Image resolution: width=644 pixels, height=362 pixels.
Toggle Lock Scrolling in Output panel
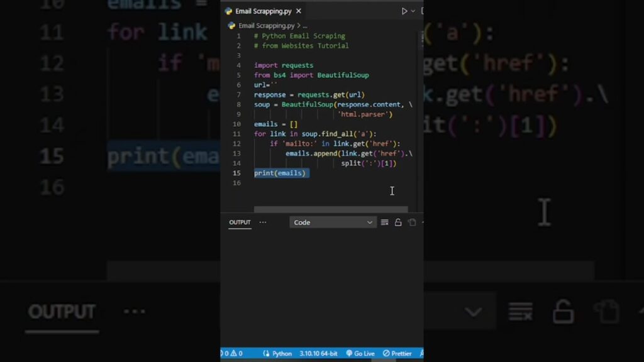[x=398, y=222]
